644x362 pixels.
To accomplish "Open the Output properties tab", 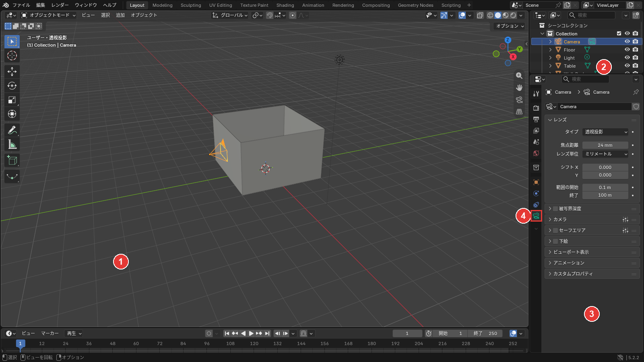I will [x=536, y=119].
